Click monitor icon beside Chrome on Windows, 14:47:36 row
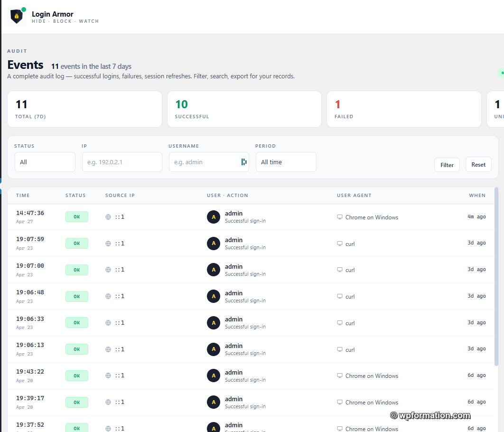 (x=340, y=217)
